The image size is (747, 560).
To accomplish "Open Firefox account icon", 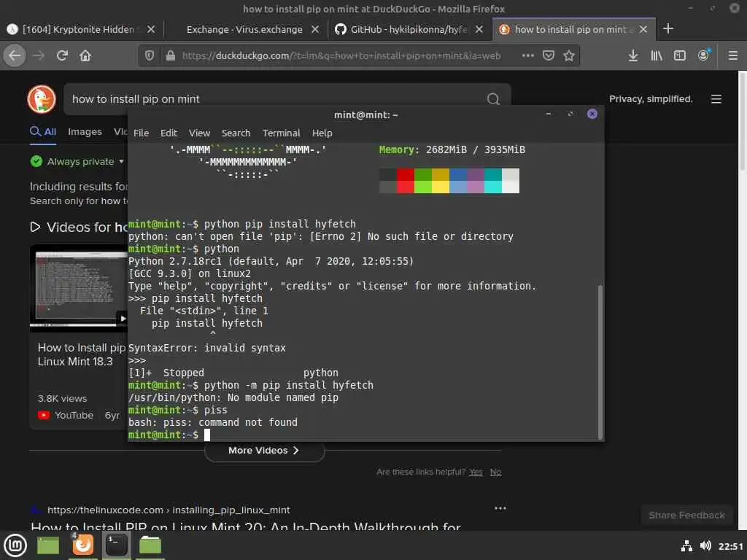I will click(x=704, y=55).
